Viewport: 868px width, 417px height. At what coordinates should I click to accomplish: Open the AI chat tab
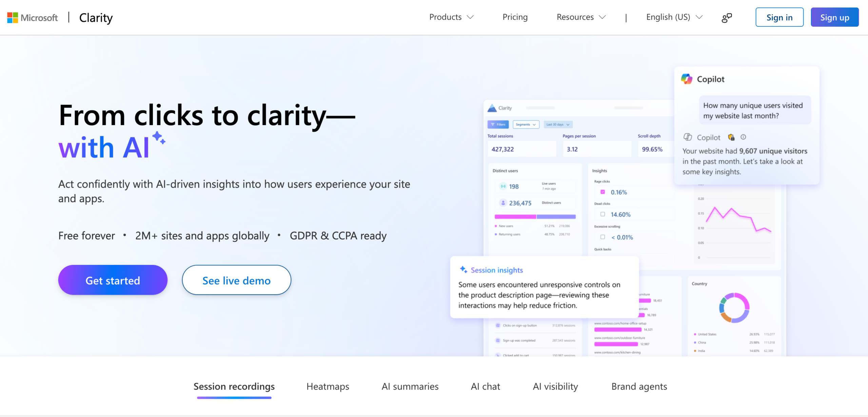[486, 387]
